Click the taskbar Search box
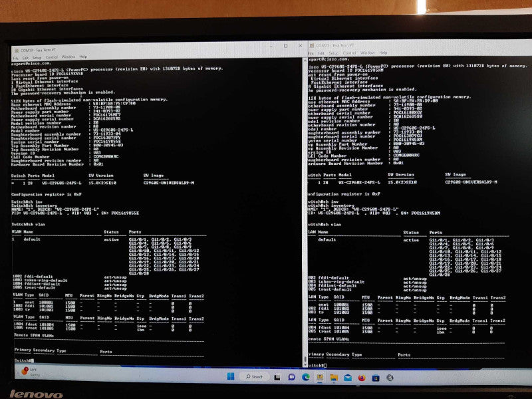This screenshot has height=399, width=532. click(255, 376)
